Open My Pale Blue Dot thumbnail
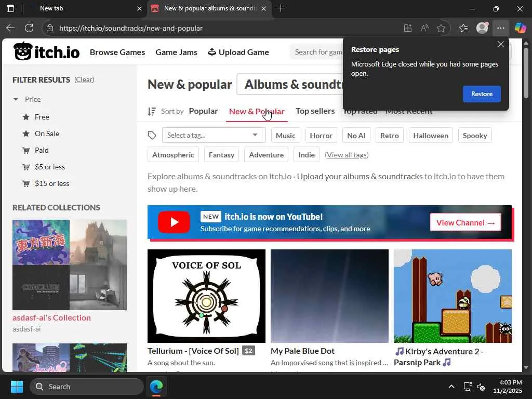The image size is (532, 399). coord(329,296)
